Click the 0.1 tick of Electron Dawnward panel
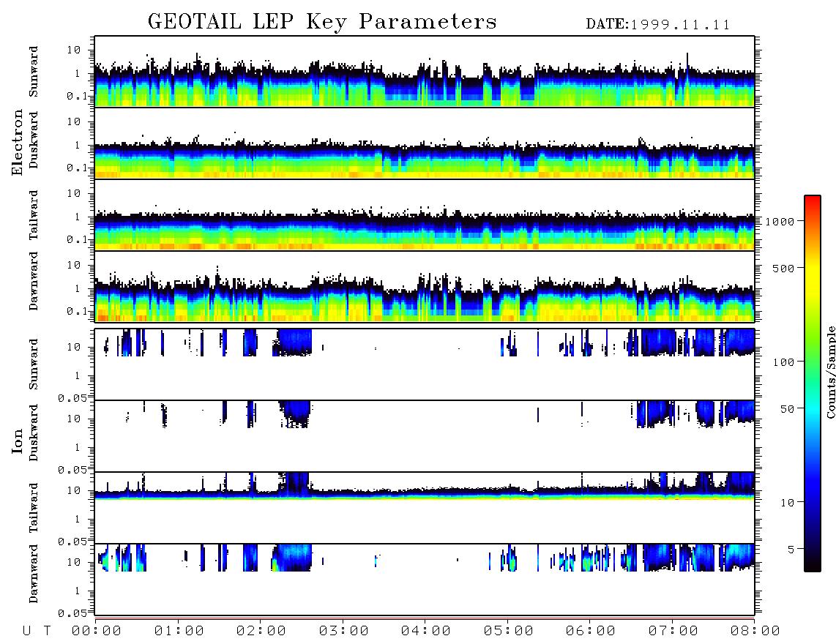Image resolution: width=836 pixels, height=644 pixels. click(x=78, y=311)
